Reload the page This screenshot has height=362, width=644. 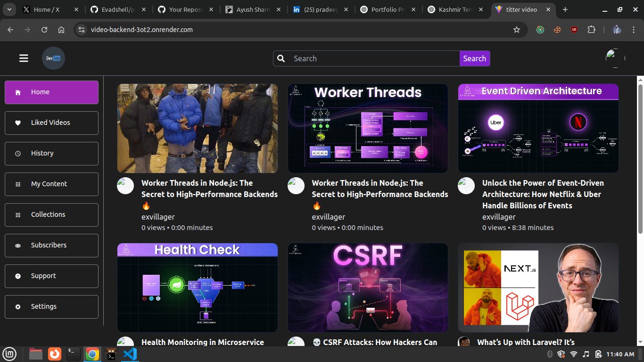44,30
